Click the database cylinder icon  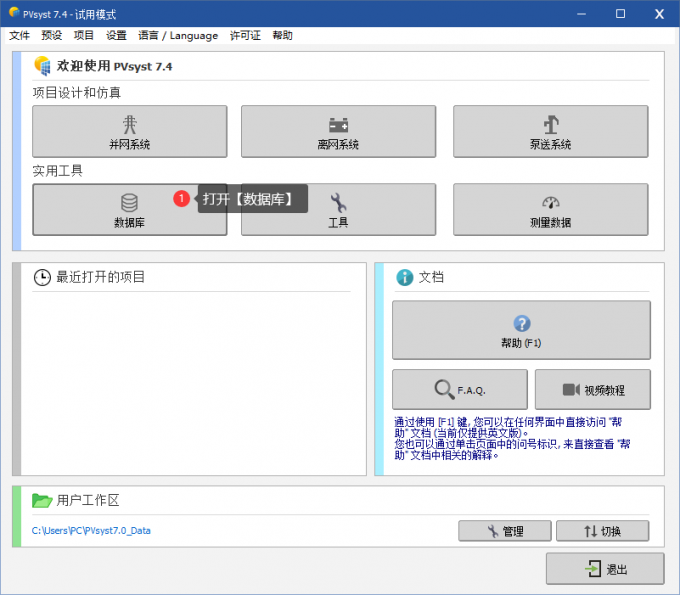(x=129, y=203)
